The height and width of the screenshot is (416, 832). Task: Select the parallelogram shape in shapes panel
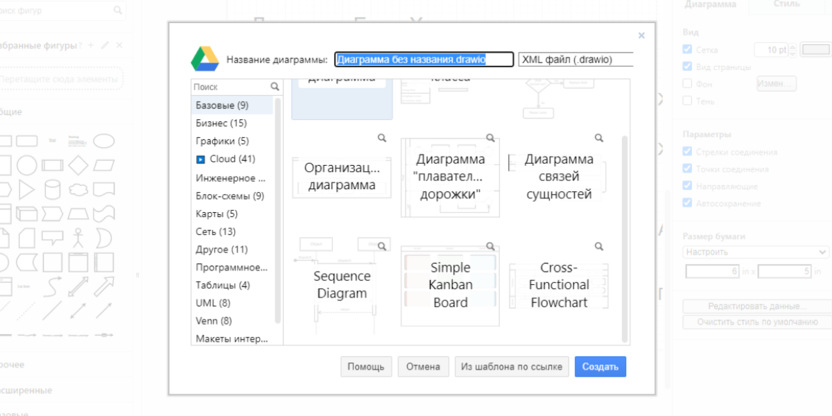(x=104, y=165)
